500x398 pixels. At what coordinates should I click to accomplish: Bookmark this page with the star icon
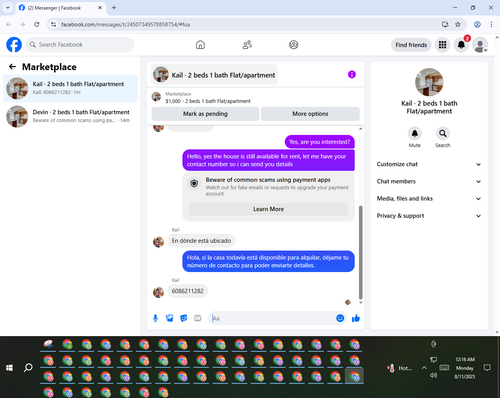tap(458, 24)
